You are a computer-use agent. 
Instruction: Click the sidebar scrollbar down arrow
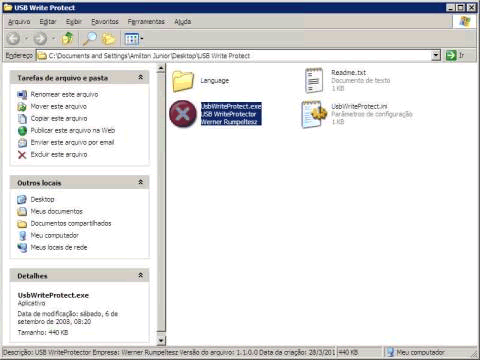tap(161, 340)
